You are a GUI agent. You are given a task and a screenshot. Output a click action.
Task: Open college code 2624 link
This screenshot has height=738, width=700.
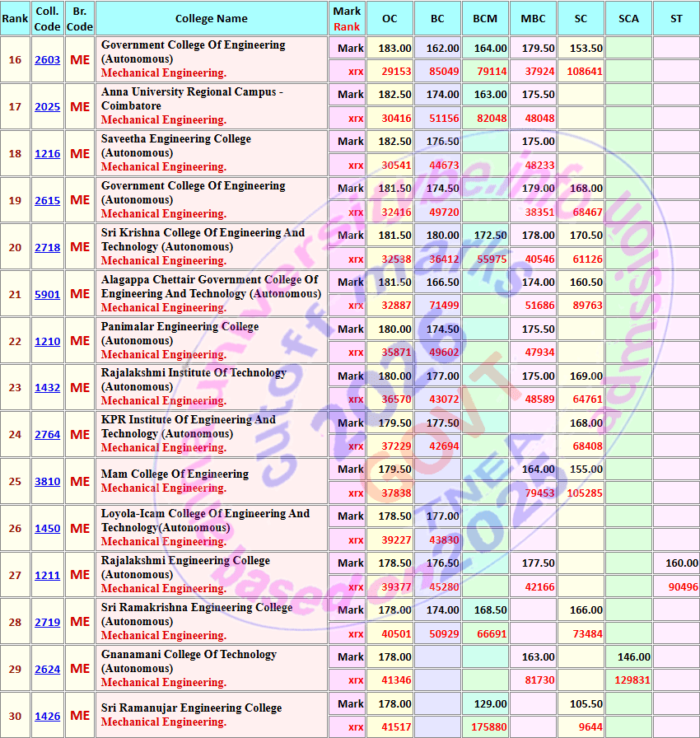[x=48, y=670]
